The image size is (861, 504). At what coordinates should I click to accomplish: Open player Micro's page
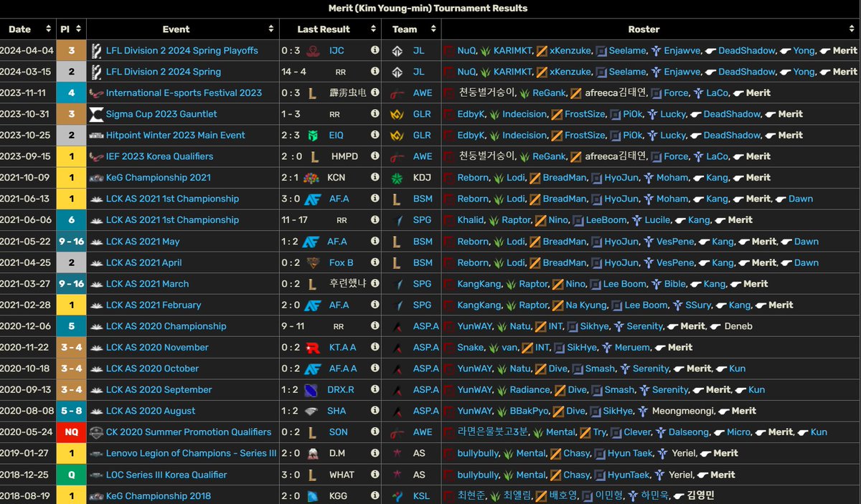[x=738, y=432]
